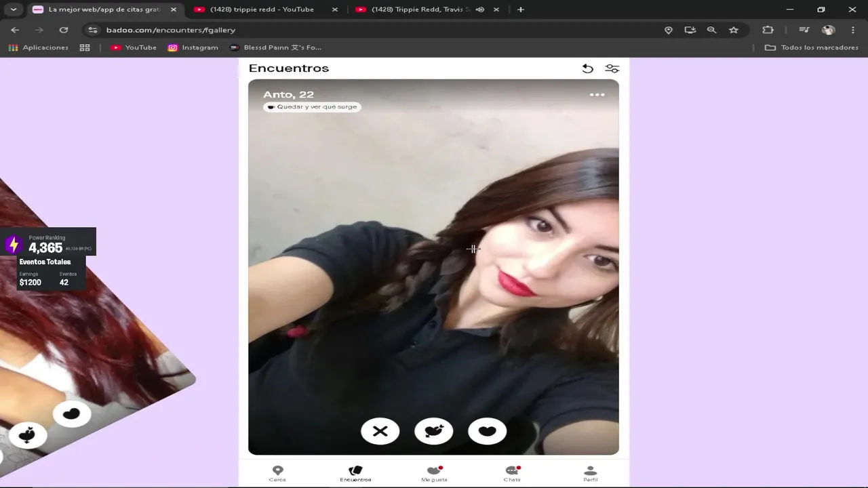The width and height of the screenshot is (868, 488).
Task: Send a crush with the winged heart button
Action: pyautogui.click(x=434, y=431)
